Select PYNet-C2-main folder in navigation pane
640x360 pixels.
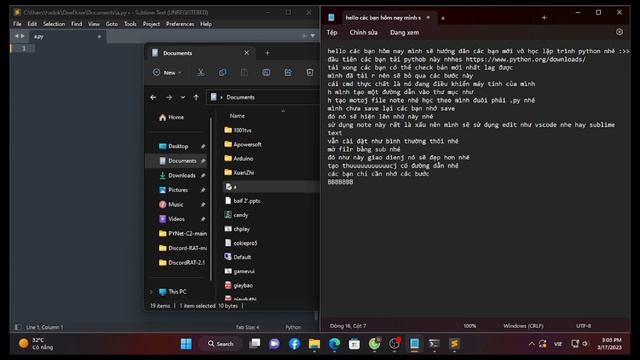coord(183,233)
